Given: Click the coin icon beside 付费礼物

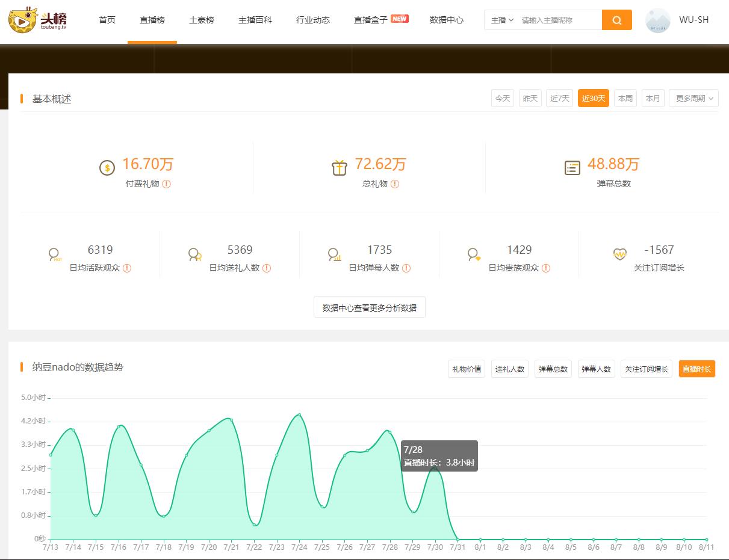Looking at the screenshot, I should click(x=107, y=168).
